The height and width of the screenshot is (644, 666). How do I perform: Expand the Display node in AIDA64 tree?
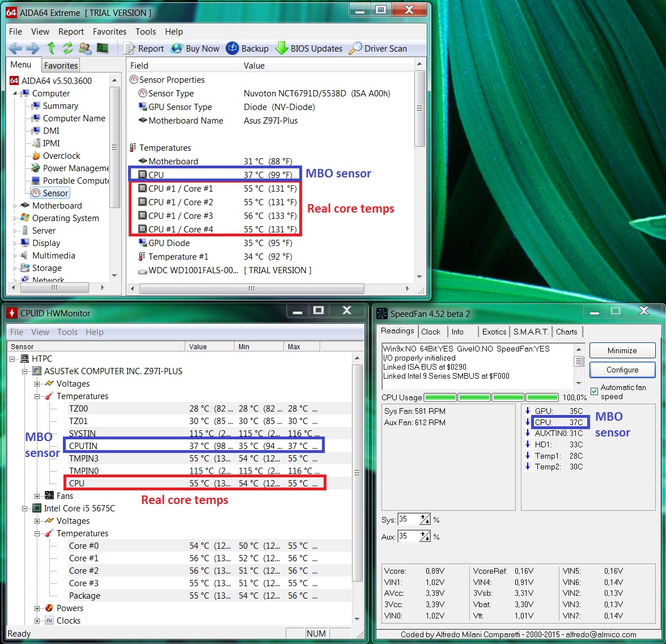(x=15, y=243)
